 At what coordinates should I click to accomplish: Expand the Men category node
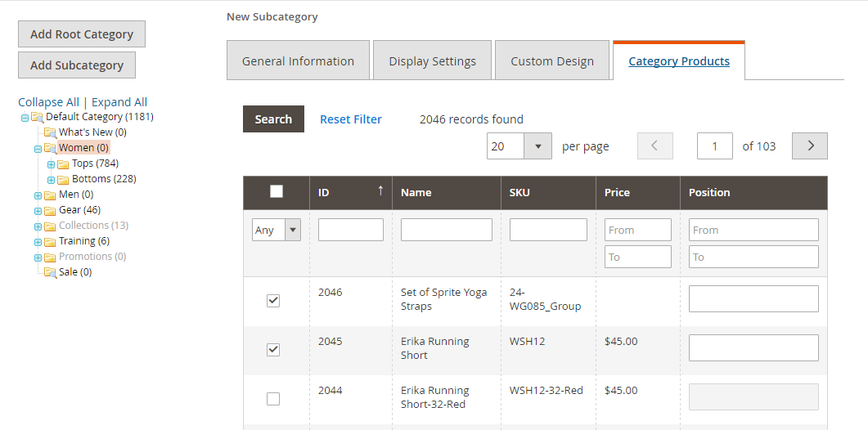(38, 195)
